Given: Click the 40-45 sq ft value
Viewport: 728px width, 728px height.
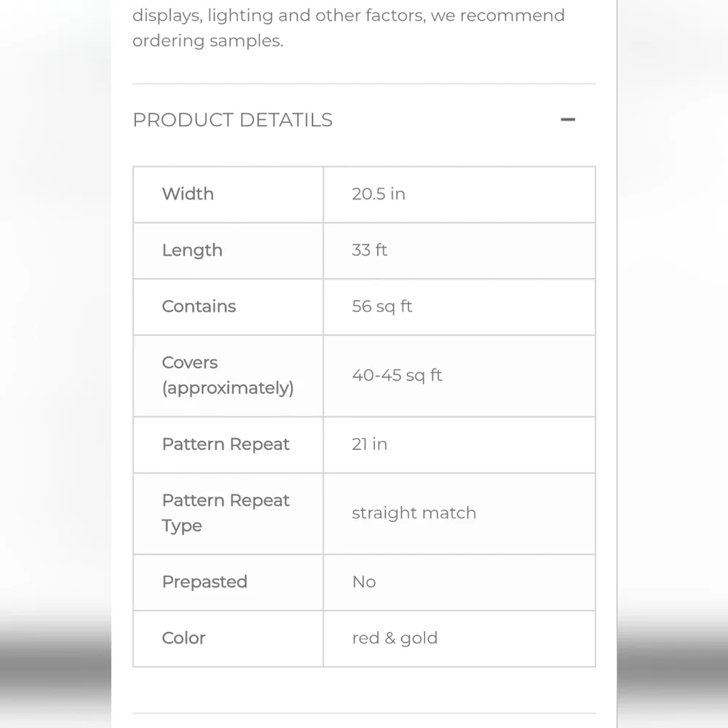Looking at the screenshot, I should click(397, 376).
